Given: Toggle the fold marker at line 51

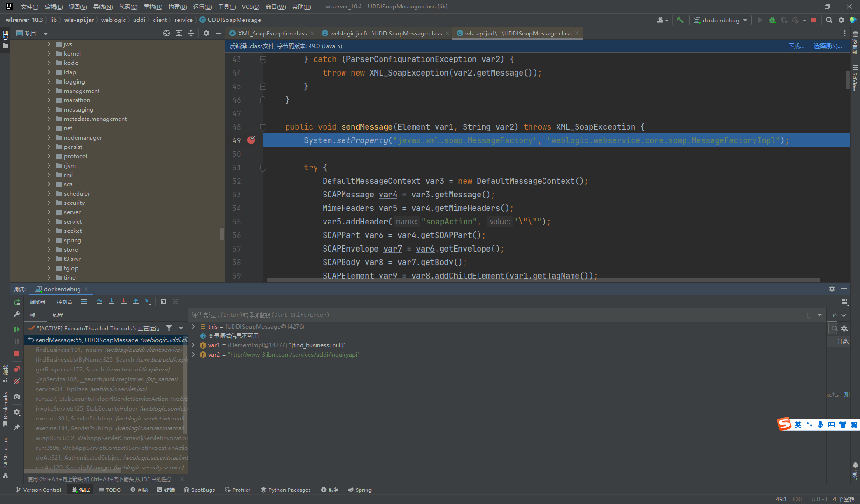Looking at the screenshot, I should [263, 168].
